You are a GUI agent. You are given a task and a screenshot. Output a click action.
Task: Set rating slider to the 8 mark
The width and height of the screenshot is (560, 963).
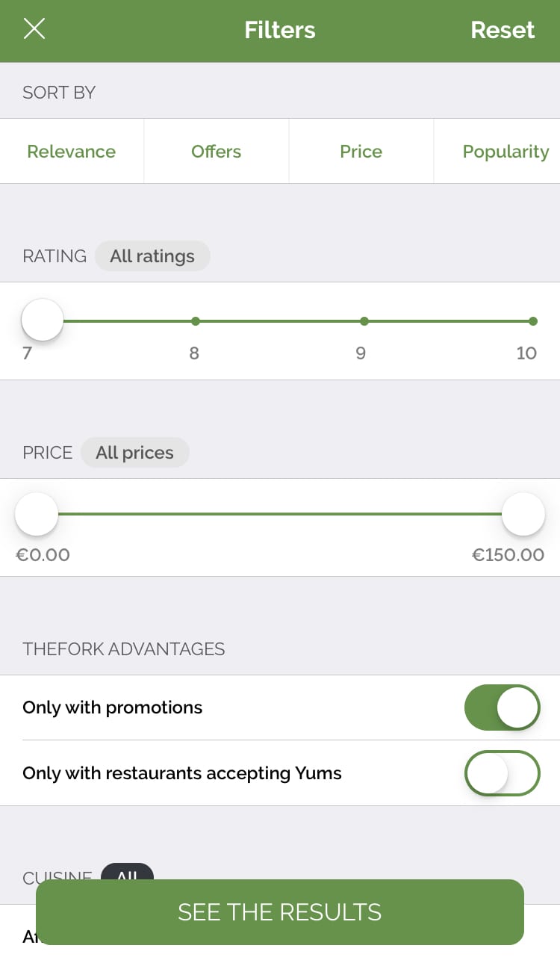196,321
